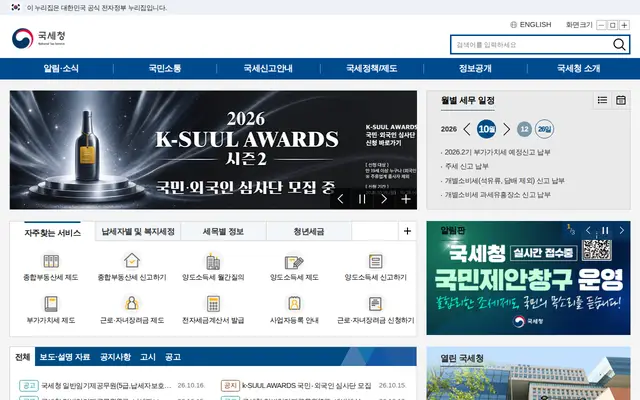Show previous main banner slide

click(x=340, y=199)
